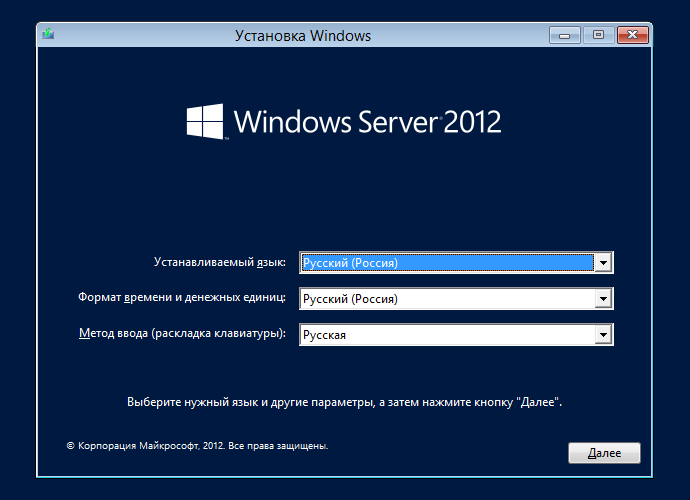The height and width of the screenshot is (500, 690).
Task: Click the Далее button to continue
Action: (604, 453)
